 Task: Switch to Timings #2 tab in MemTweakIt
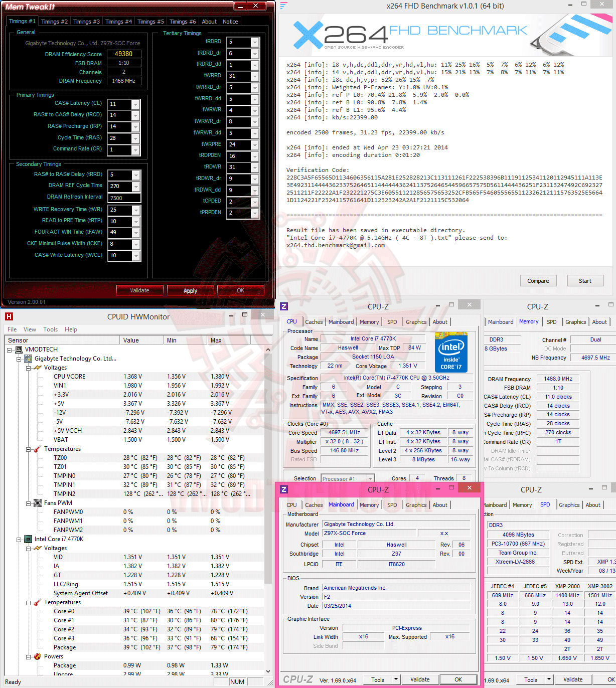54,22
